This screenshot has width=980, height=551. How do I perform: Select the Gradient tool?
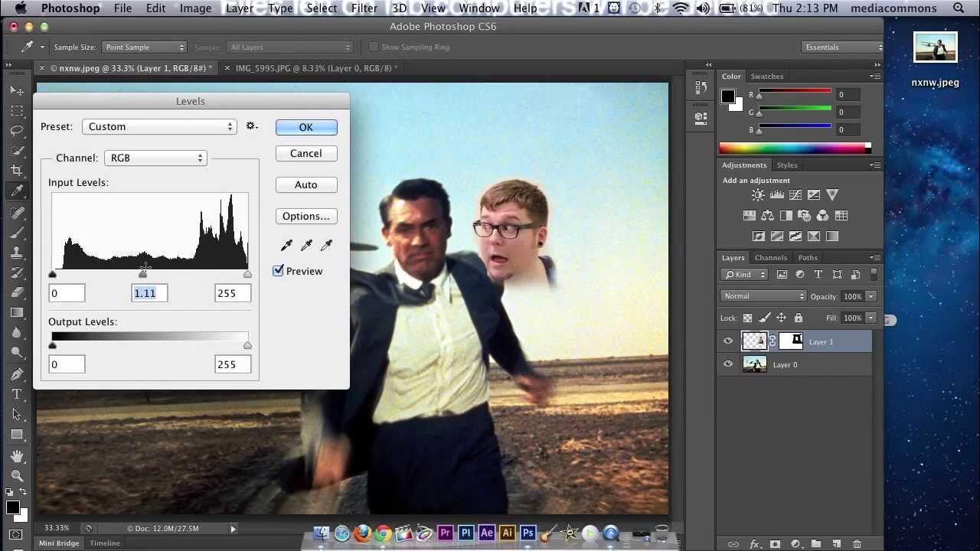[17, 312]
